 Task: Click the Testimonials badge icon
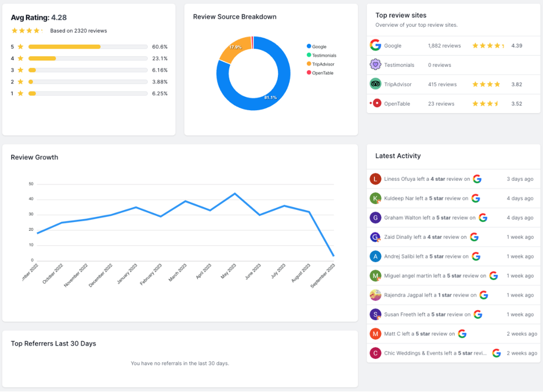[x=375, y=65]
